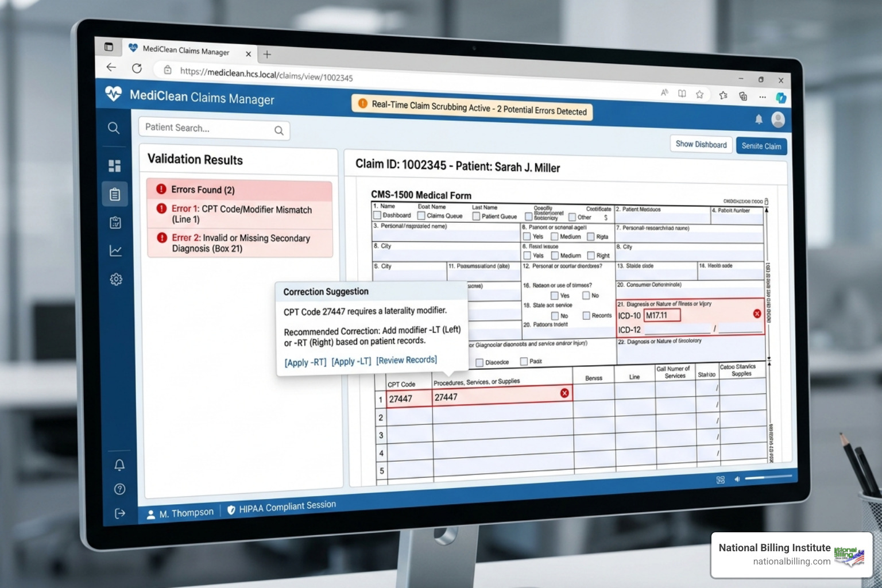Open the Review Records link
This screenshot has height=588, width=882.
click(x=407, y=360)
